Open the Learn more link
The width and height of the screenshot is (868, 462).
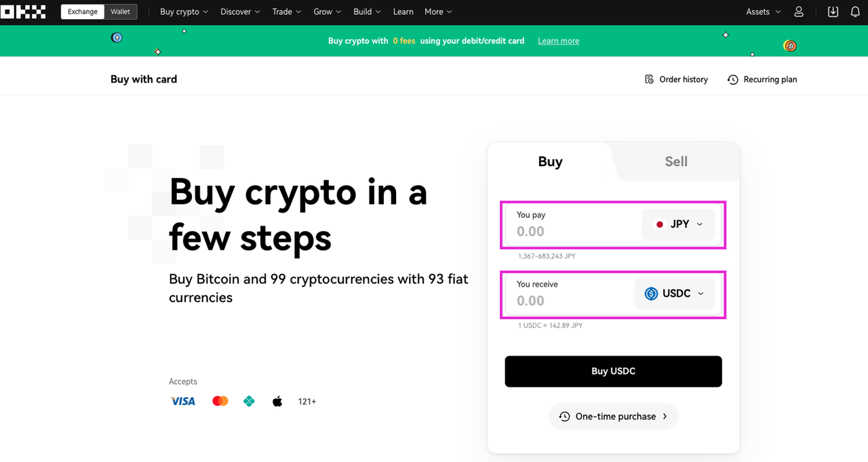558,41
